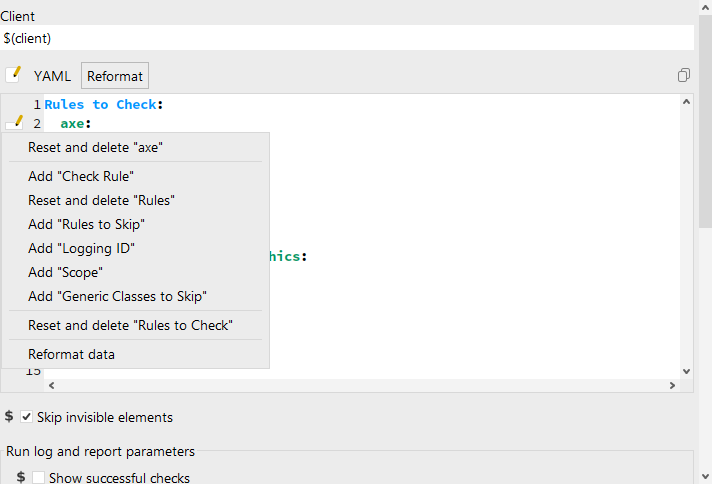
Task: Click the pencil edit icon beside YAML
Action: tap(14, 75)
